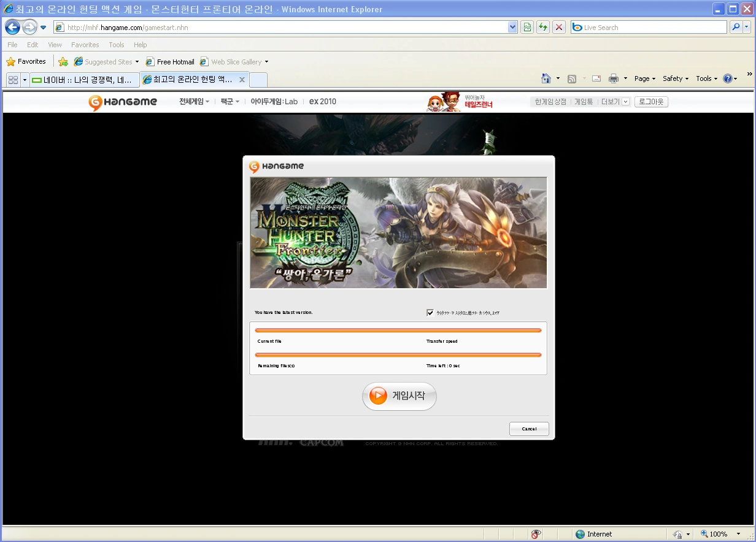The width and height of the screenshot is (756, 542).
Task: Open the Help menu
Action: pyautogui.click(x=141, y=45)
